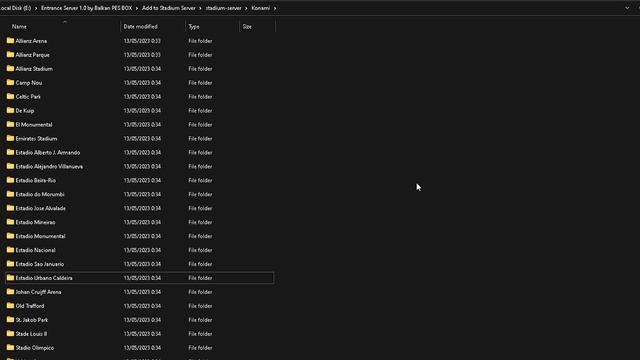Select the Camp Nou folder icon
The width and height of the screenshot is (640, 360).
click(x=10, y=82)
